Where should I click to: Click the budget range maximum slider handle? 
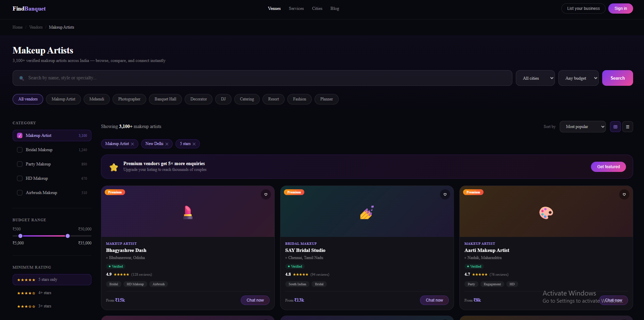[68, 236]
